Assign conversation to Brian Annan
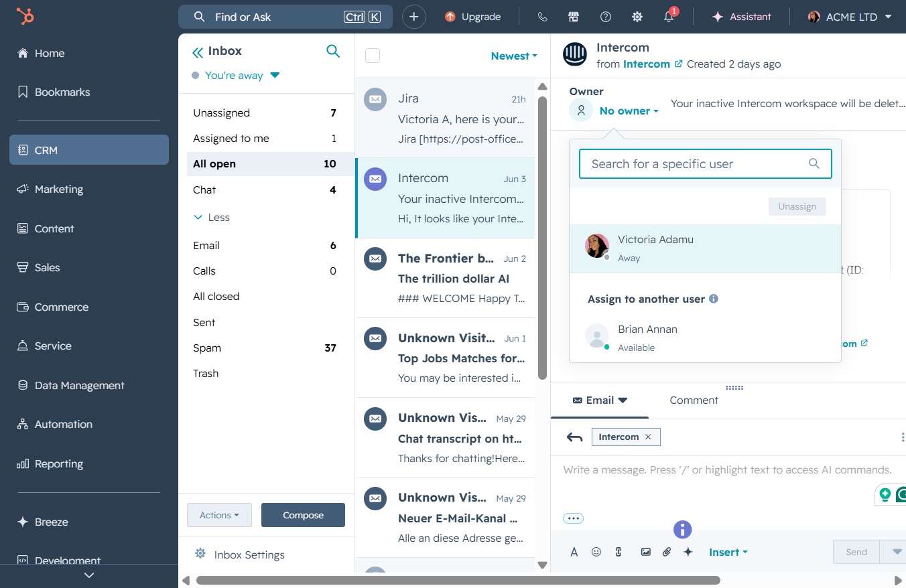 click(x=705, y=338)
